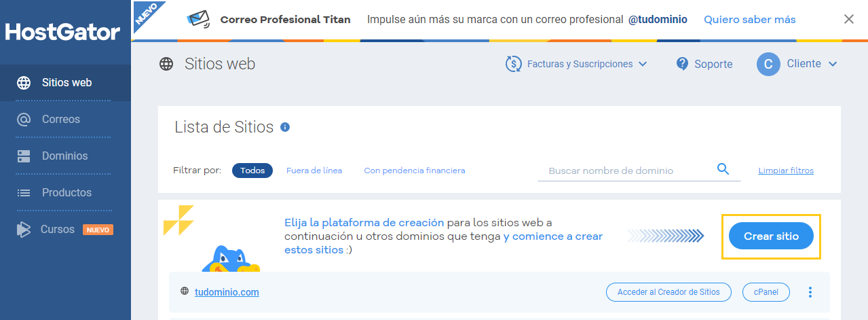Open cPanel for tudominio.com
The image size is (868, 320).
[766, 292]
